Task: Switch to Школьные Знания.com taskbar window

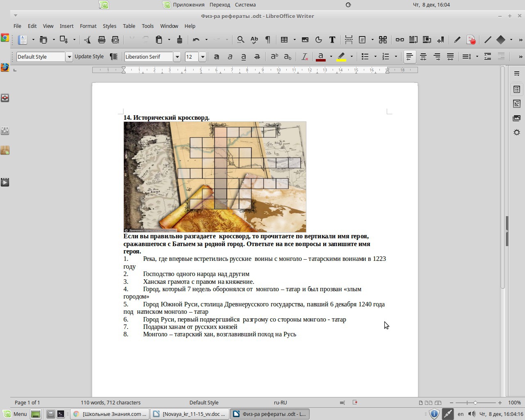Action: point(110,414)
